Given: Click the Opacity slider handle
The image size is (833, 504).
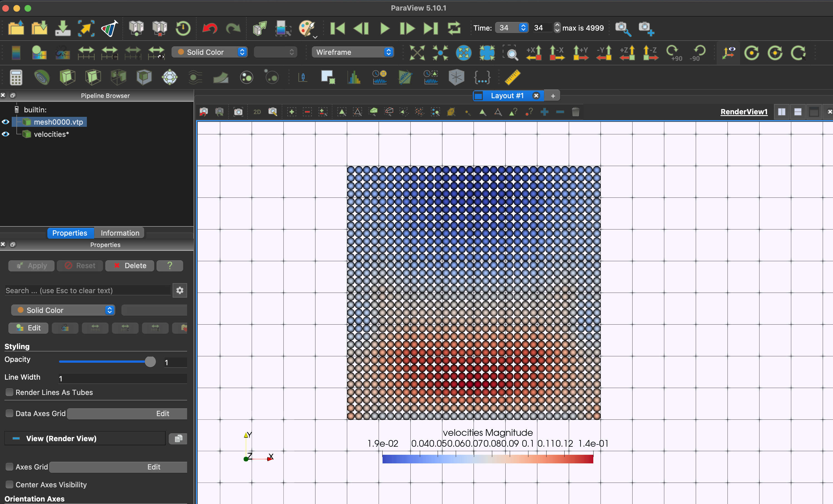Looking at the screenshot, I should [150, 362].
